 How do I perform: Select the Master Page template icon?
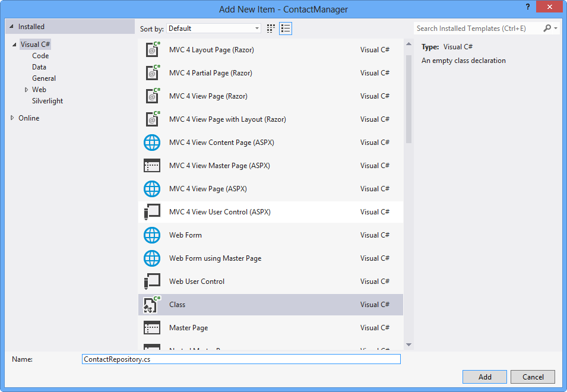pyautogui.click(x=152, y=327)
